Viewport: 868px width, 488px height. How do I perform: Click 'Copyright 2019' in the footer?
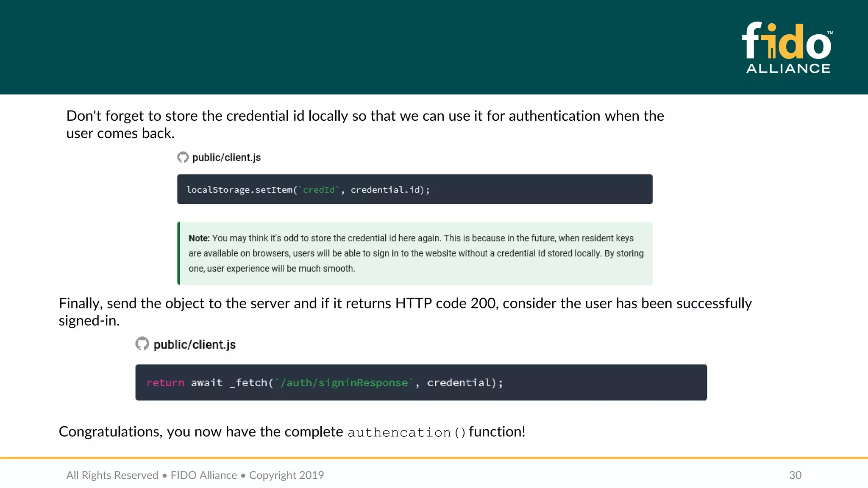click(287, 475)
